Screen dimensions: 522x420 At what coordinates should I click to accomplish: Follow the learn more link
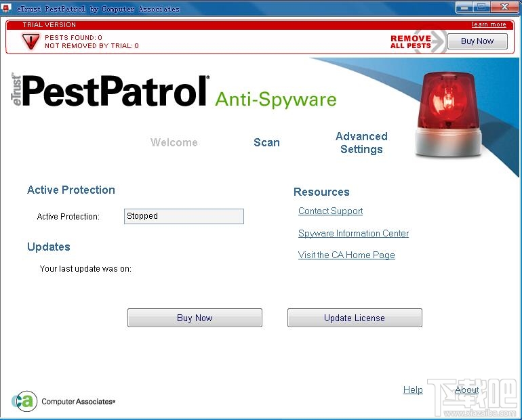pyautogui.click(x=489, y=24)
